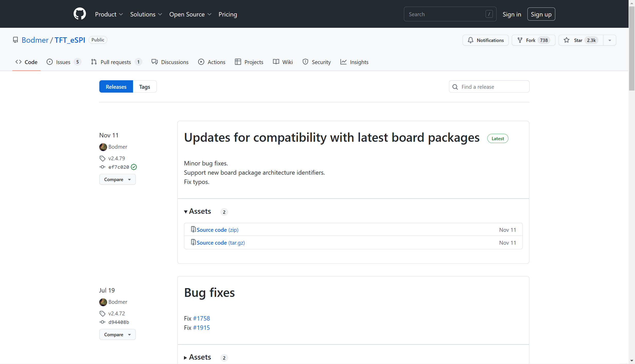
Task: Focus the Find a release field
Action: point(489,87)
